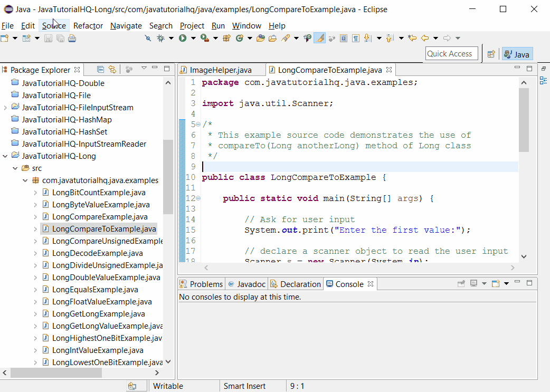Open Java Search via the flashlight icon
Image resolution: width=550 pixels, height=392 pixels.
point(283,38)
